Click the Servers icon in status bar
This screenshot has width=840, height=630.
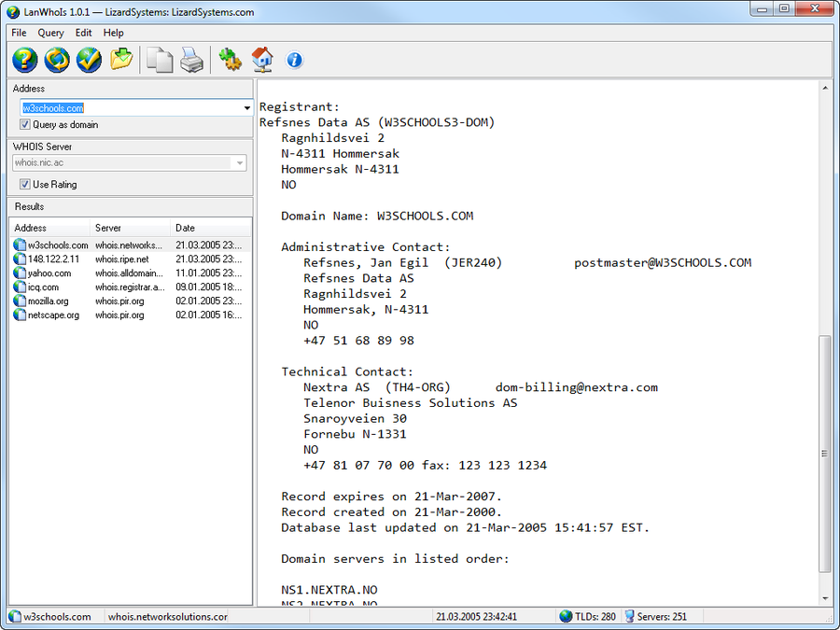pos(629,617)
